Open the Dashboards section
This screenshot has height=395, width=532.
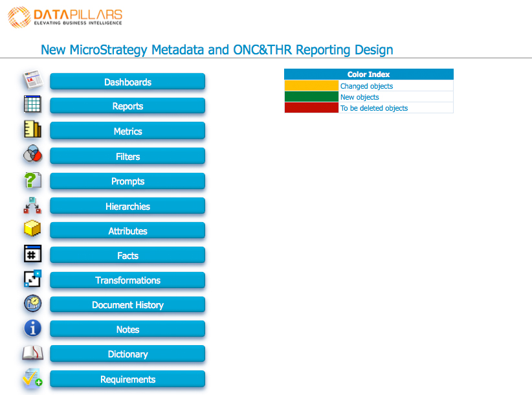[x=127, y=82]
